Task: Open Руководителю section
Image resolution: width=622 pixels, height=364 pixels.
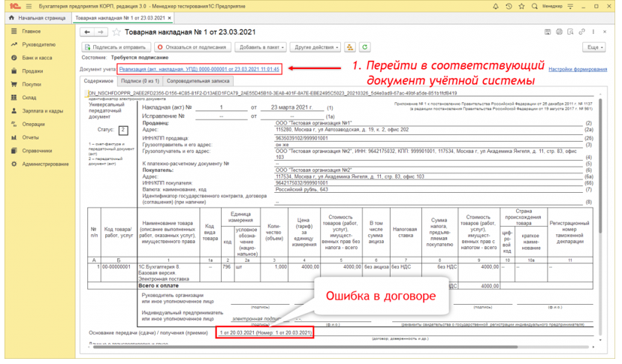Action: pos(38,44)
